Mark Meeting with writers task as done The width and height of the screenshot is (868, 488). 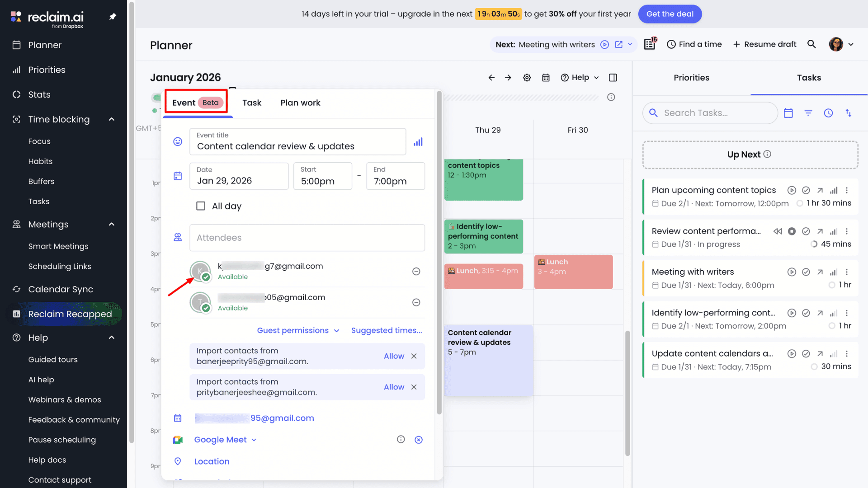pyautogui.click(x=806, y=272)
